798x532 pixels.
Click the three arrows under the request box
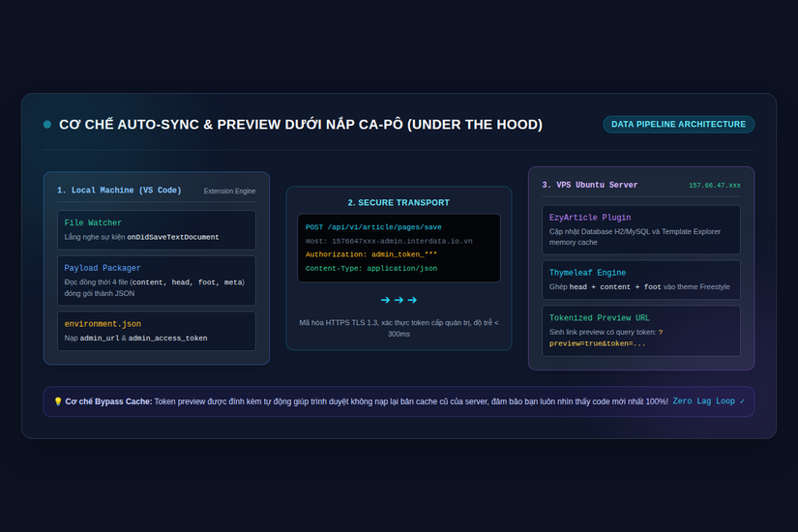click(x=399, y=301)
